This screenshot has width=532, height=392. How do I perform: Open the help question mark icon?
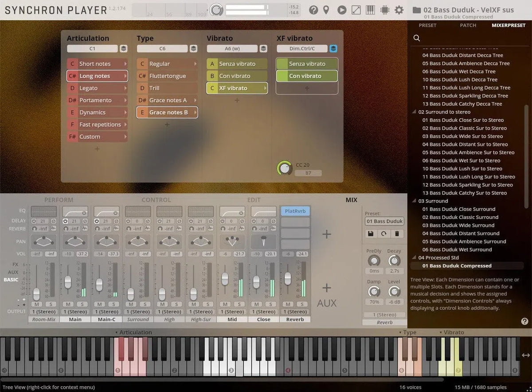[313, 10]
